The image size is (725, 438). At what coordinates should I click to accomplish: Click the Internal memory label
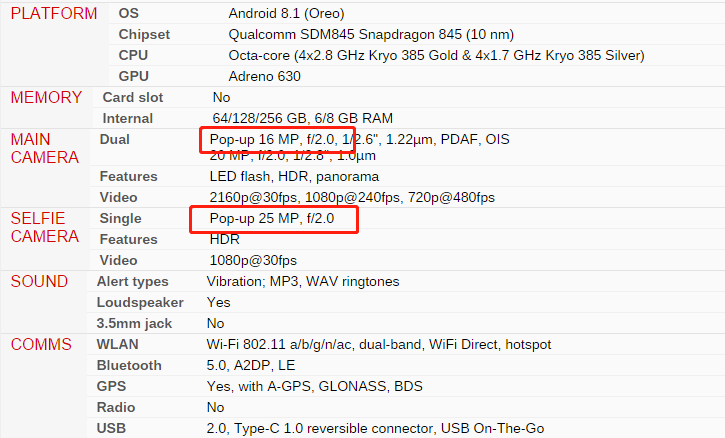[126, 118]
